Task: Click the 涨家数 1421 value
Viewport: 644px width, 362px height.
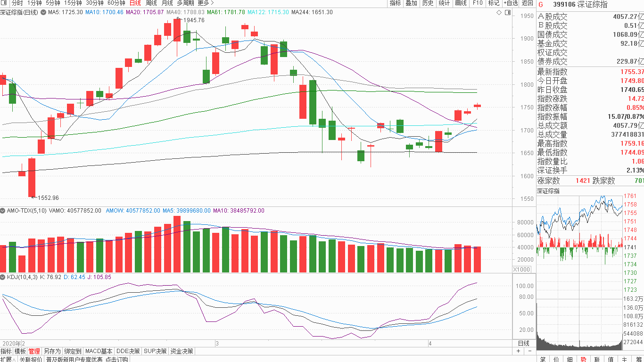Action: coord(583,181)
